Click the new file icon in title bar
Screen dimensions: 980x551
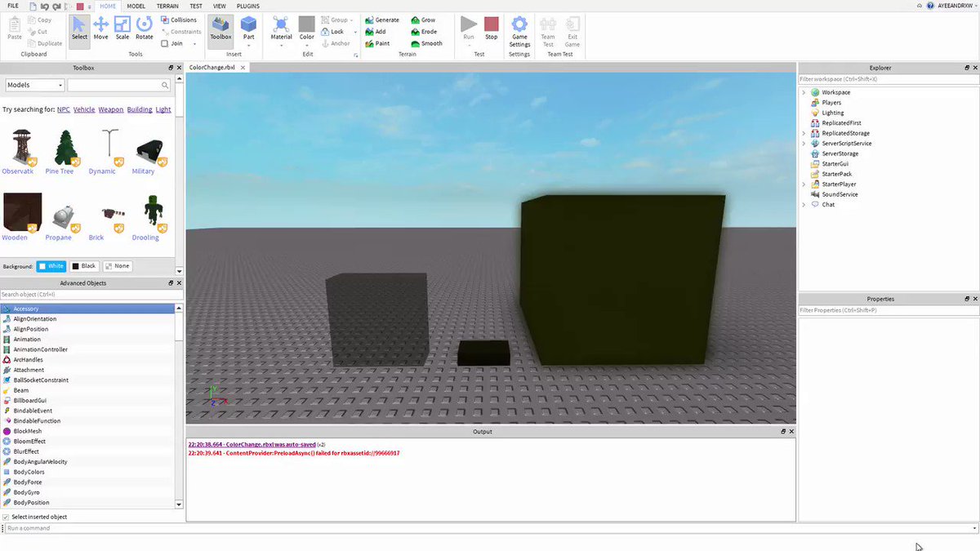point(33,6)
